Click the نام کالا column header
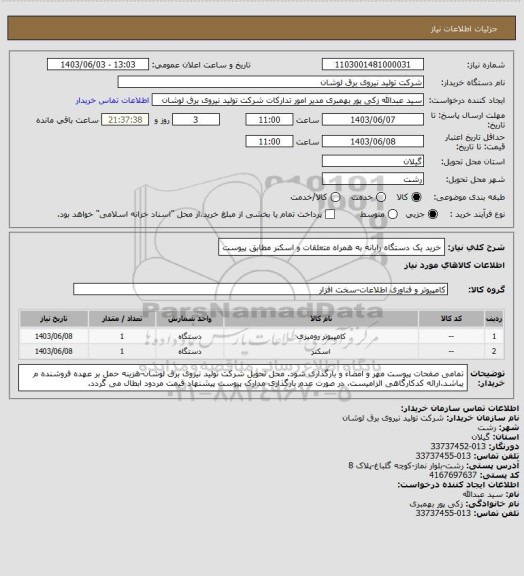Viewport: 524px width, 576px height. (321, 318)
